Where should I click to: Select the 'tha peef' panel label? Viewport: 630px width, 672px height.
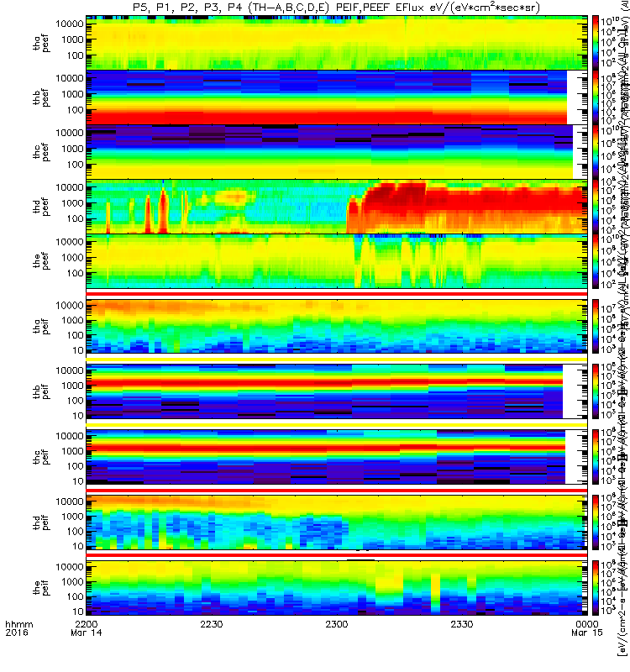pos(41,44)
